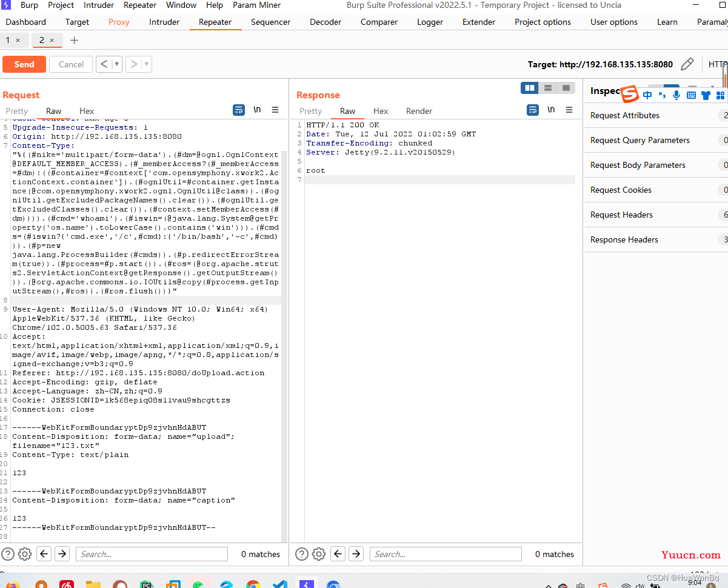
Task: Expand Response Headers section
Action: [x=656, y=239]
